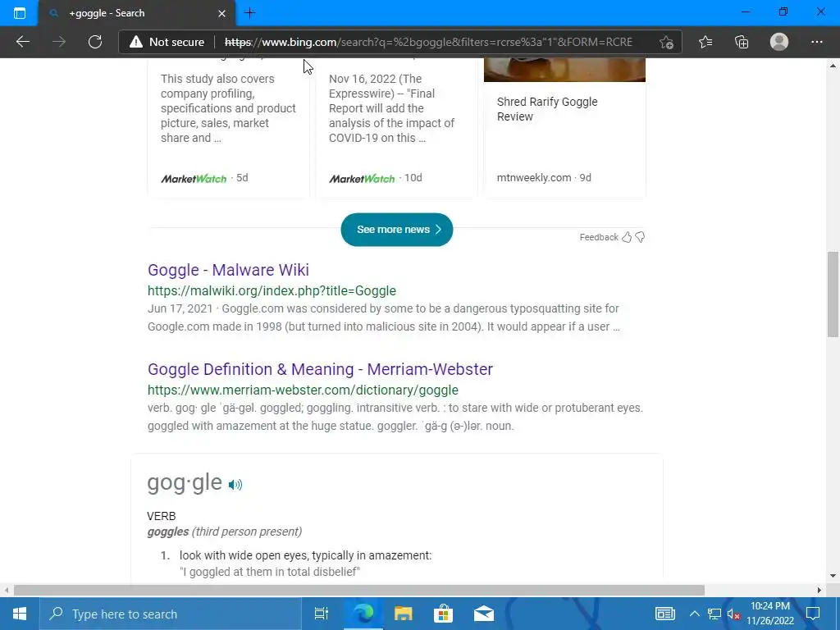
Task: Open the Action Center notifications icon
Action: (x=813, y=614)
